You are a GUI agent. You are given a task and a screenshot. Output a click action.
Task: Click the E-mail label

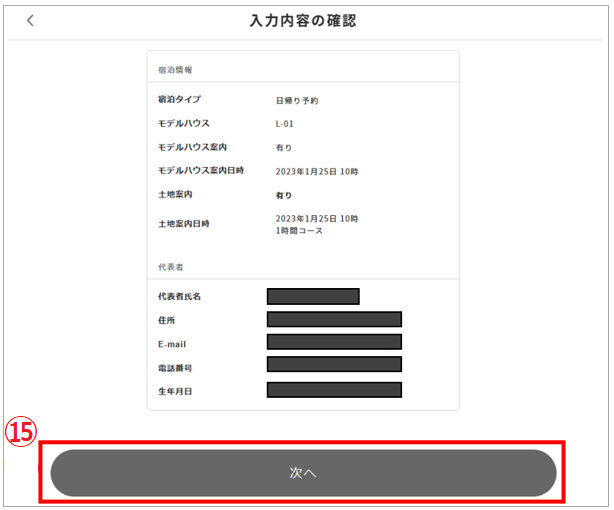(x=172, y=344)
